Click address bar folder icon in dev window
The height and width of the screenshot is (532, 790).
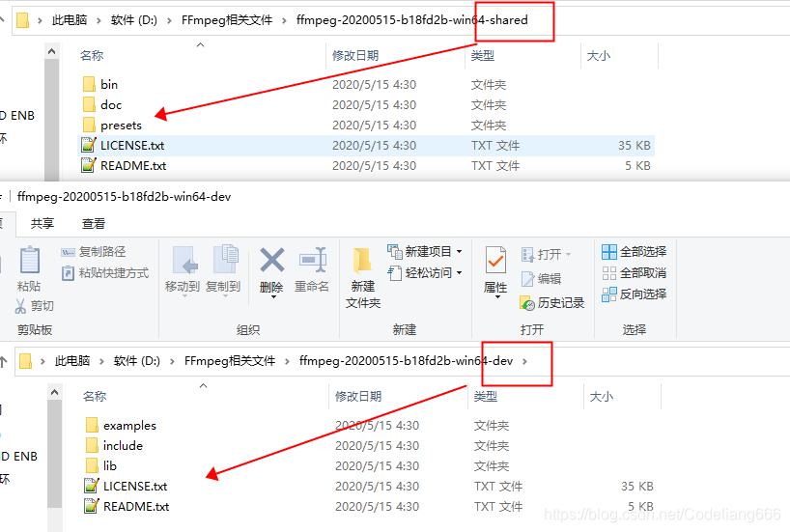coord(26,361)
